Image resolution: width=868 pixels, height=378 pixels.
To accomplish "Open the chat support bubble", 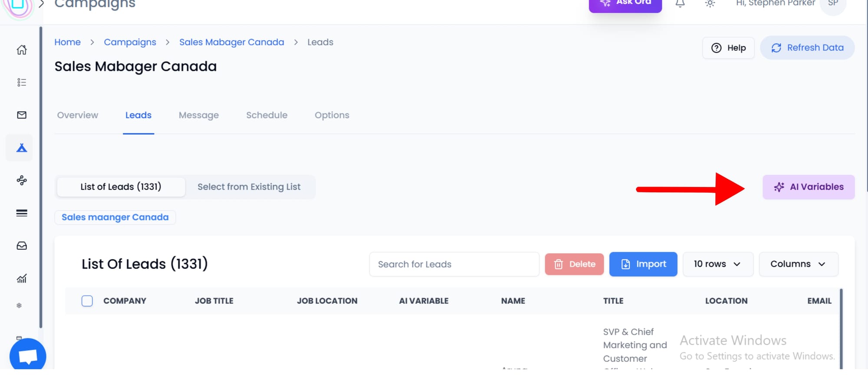I will tap(28, 356).
